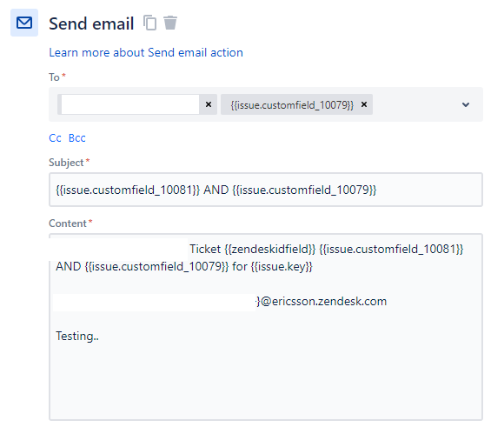The height and width of the screenshot is (427, 504).
Task: Click the Content field label
Action: 68,224
